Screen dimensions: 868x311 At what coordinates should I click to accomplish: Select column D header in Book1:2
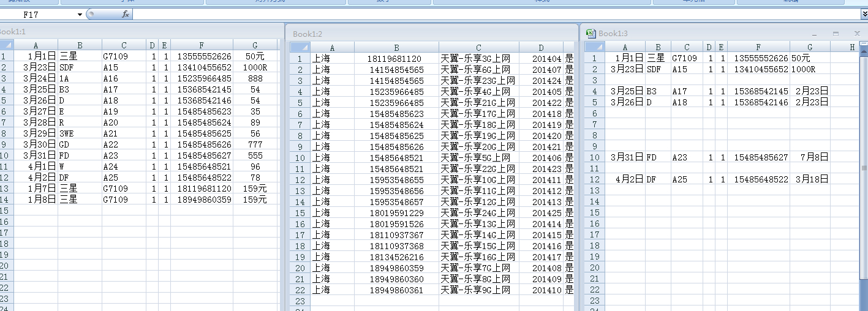pyautogui.click(x=541, y=48)
